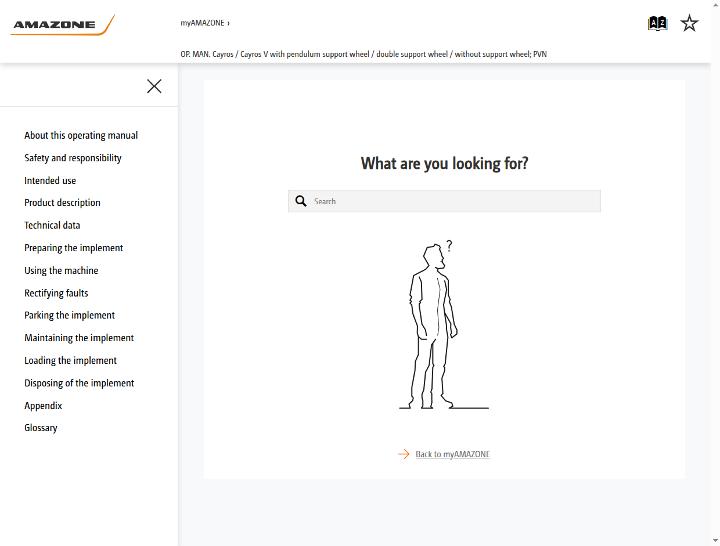The image size is (720, 546).
Task: Select Technical data in sidebar
Action: (x=52, y=225)
